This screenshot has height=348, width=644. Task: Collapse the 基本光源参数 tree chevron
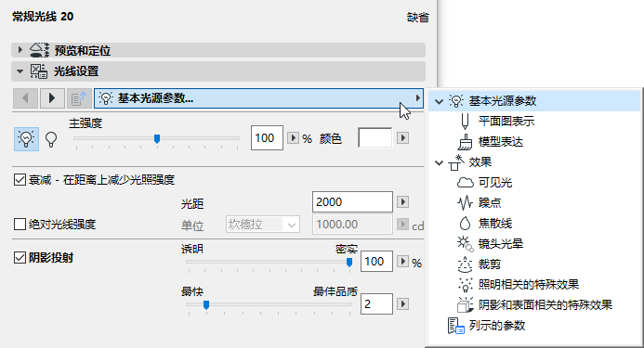439,101
